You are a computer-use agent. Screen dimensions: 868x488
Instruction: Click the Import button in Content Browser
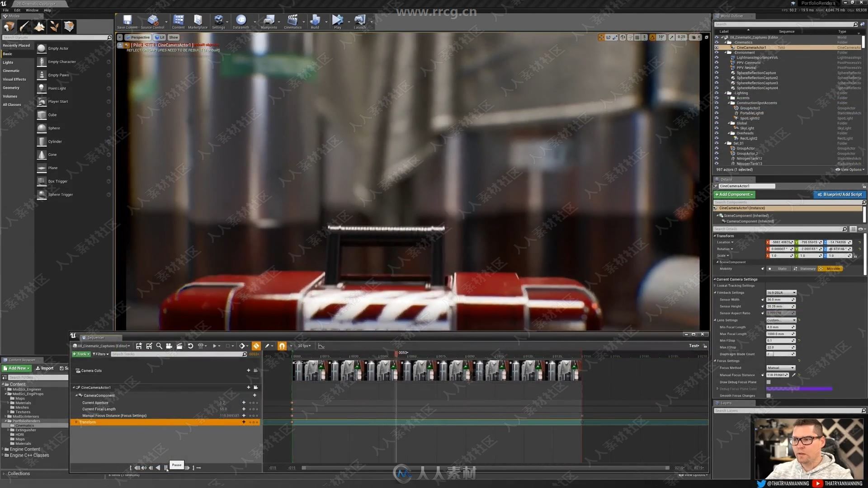[45, 369]
